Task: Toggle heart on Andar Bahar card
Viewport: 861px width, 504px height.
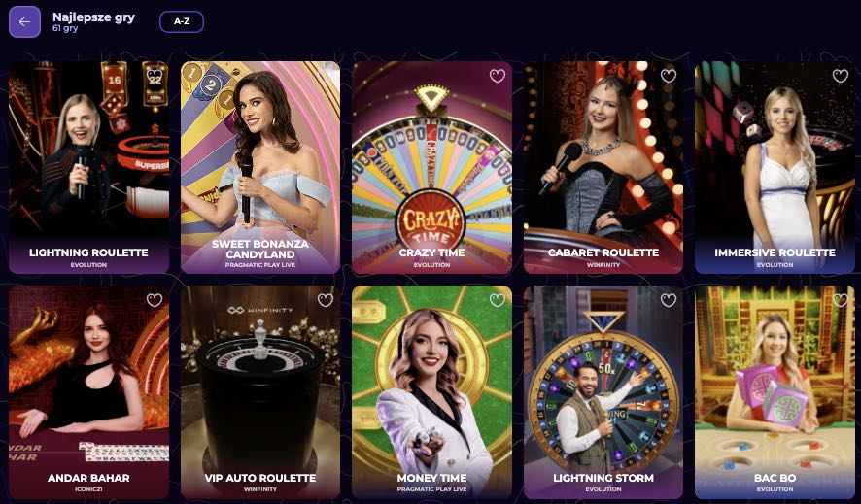Action: (x=155, y=300)
